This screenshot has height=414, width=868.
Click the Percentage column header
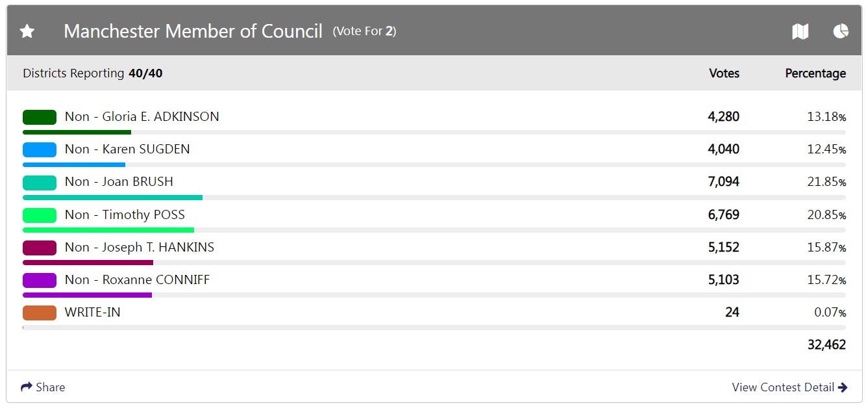pyautogui.click(x=815, y=73)
